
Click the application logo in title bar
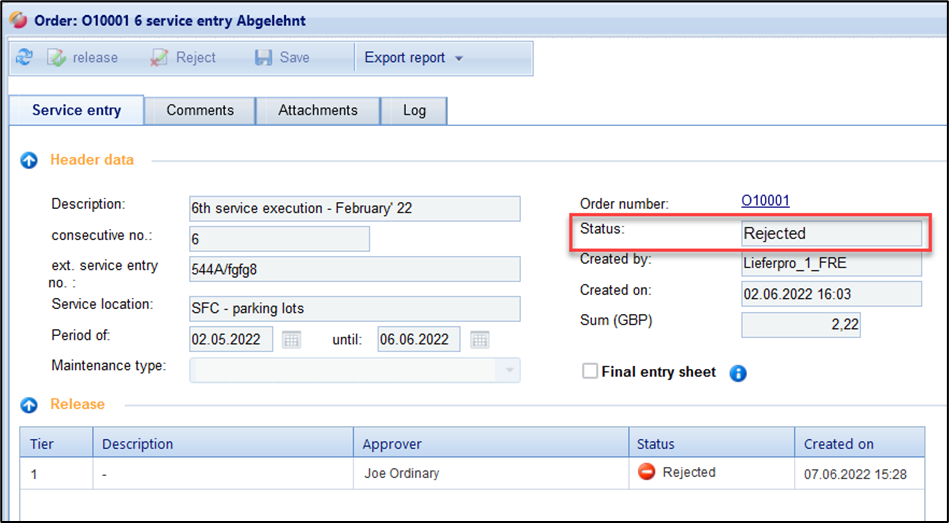pos(17,20)
